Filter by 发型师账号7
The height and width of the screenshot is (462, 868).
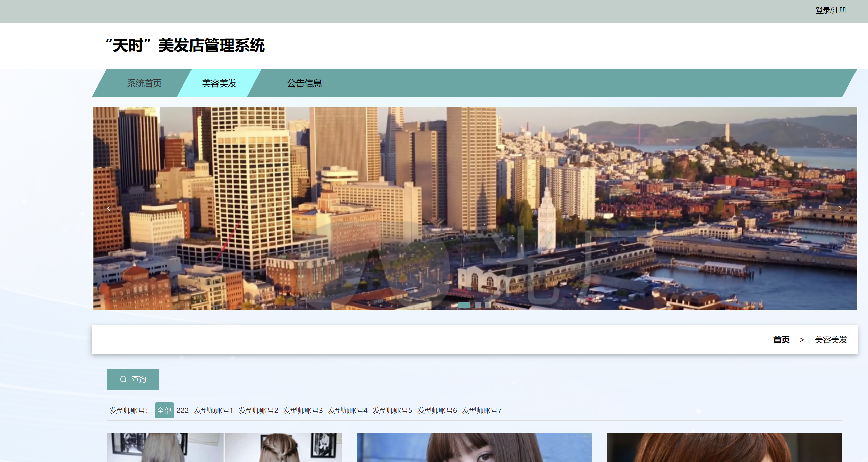tap(482, 410)
